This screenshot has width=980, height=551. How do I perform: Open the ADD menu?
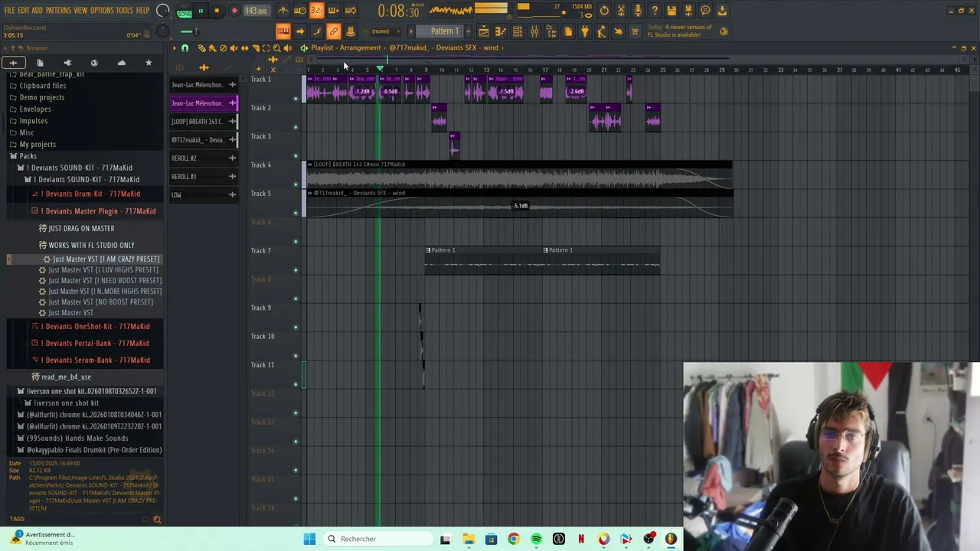(x=38, y=11)
